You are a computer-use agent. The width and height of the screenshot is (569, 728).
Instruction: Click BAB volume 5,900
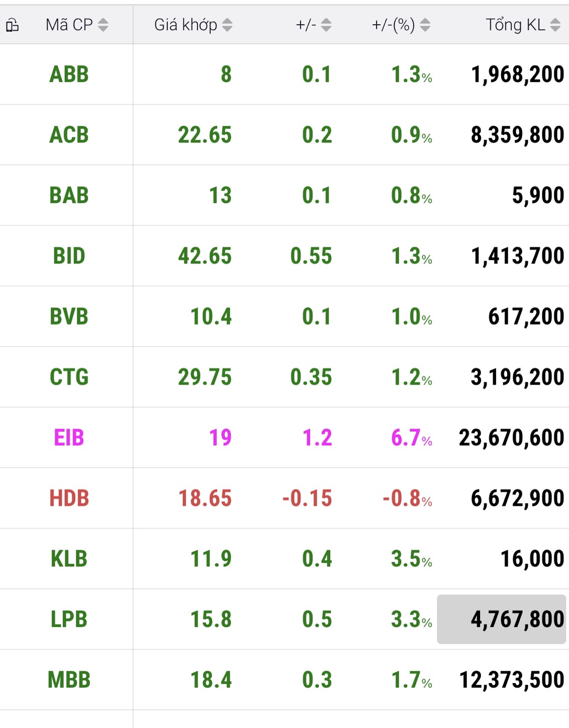538,196
